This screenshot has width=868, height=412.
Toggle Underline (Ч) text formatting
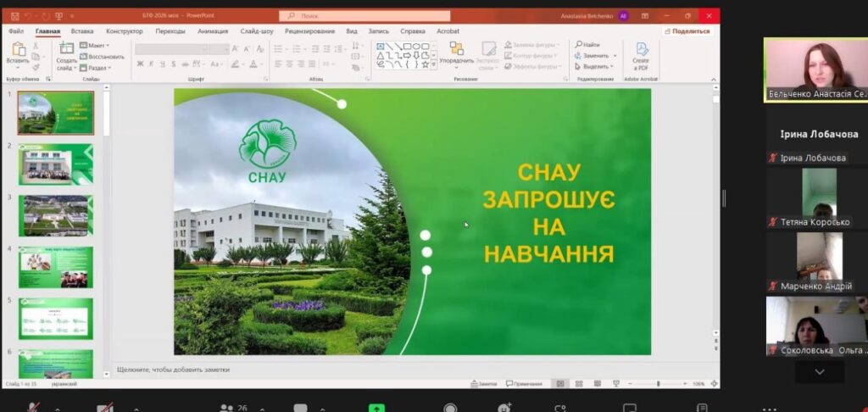pyautogui.click(x=163, y=64)
